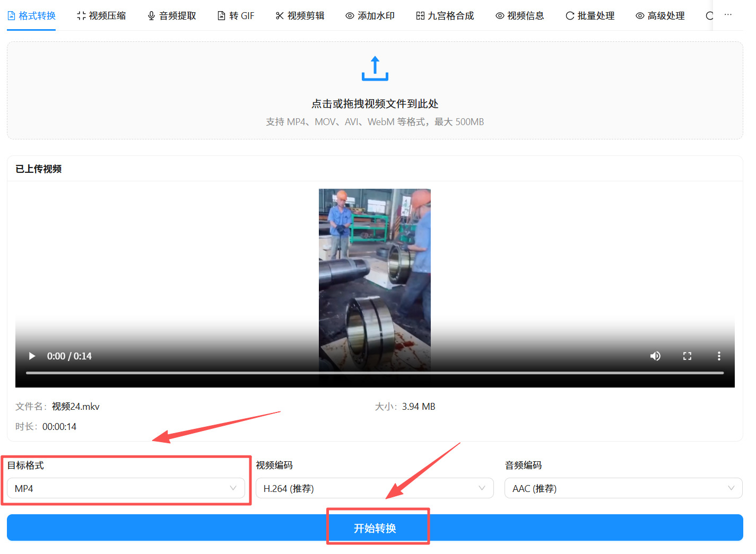This screenshot has height=554, width=756.
Task: Click the size value 3.94 MB
Action: tap(419, 407)
